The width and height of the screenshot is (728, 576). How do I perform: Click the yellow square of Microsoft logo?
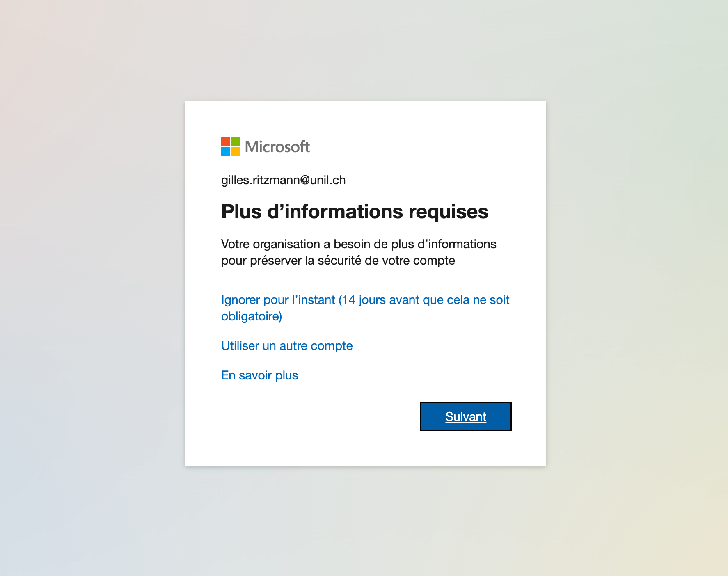[x=236, y=151]
